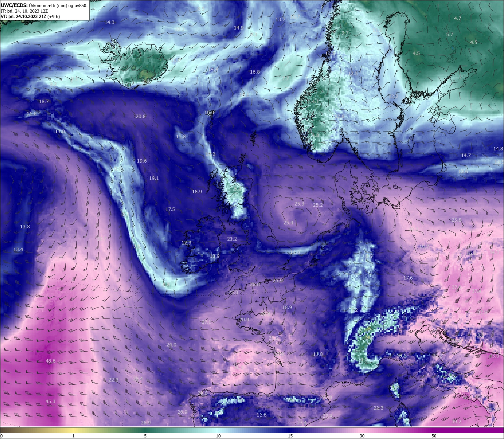
Task: Click the 19.6 value on the map
Action: click(x=142, y=161)
